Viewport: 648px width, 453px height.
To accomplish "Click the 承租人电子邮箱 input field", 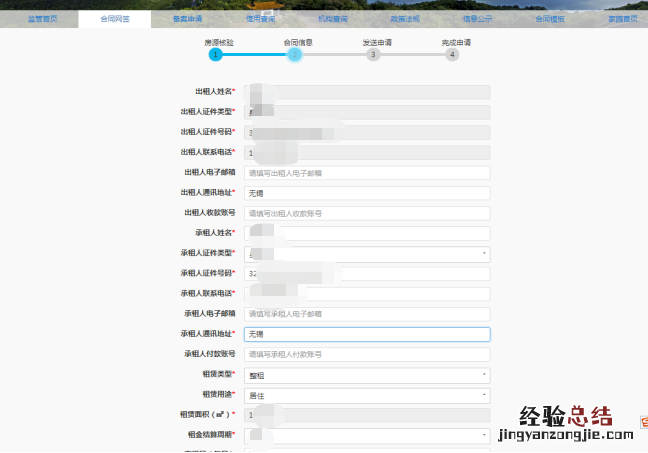I will 367,314.
